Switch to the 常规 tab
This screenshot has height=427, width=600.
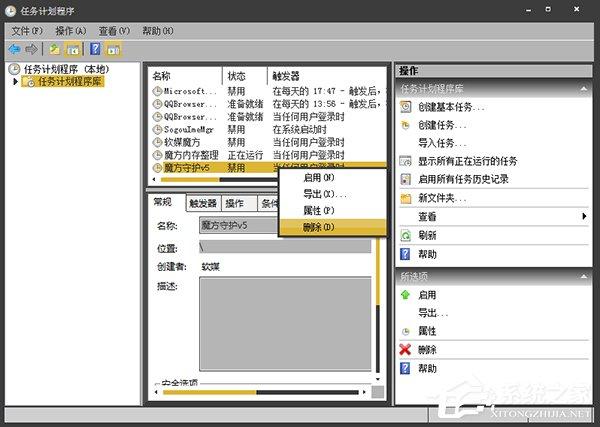[x=163, y=202]
